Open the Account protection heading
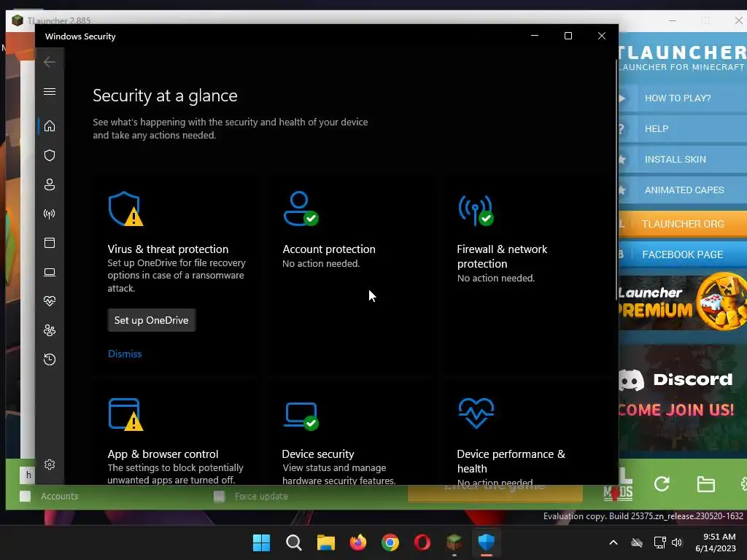The image size is (747, 560). (329, 249)
